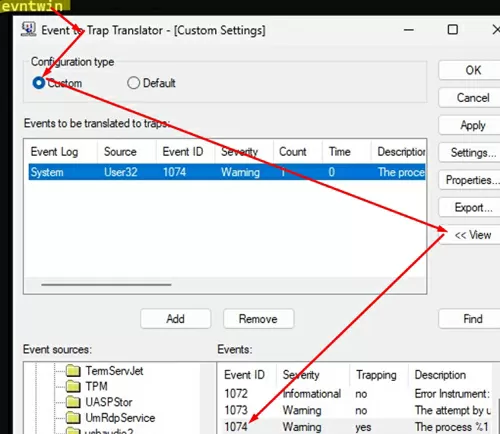The width and height of the screenshot is (500, 434).
Task: Apply the trap translator changes
Action: 473,125
